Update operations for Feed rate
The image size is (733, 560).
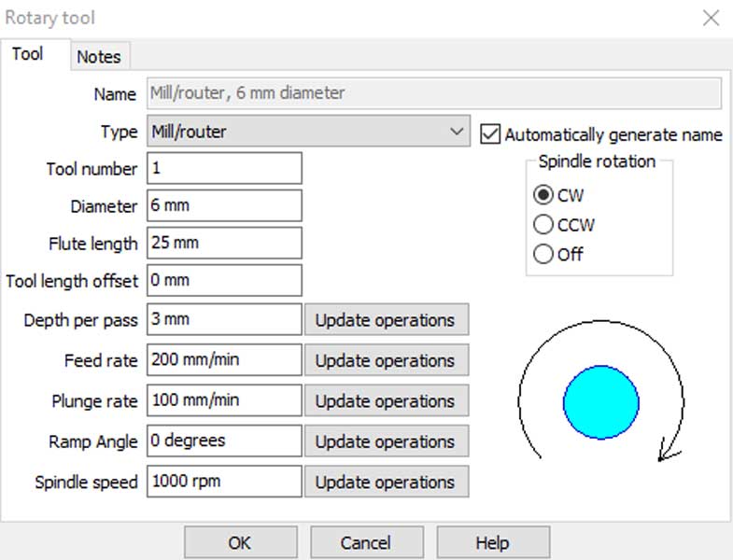click(386, 360)
